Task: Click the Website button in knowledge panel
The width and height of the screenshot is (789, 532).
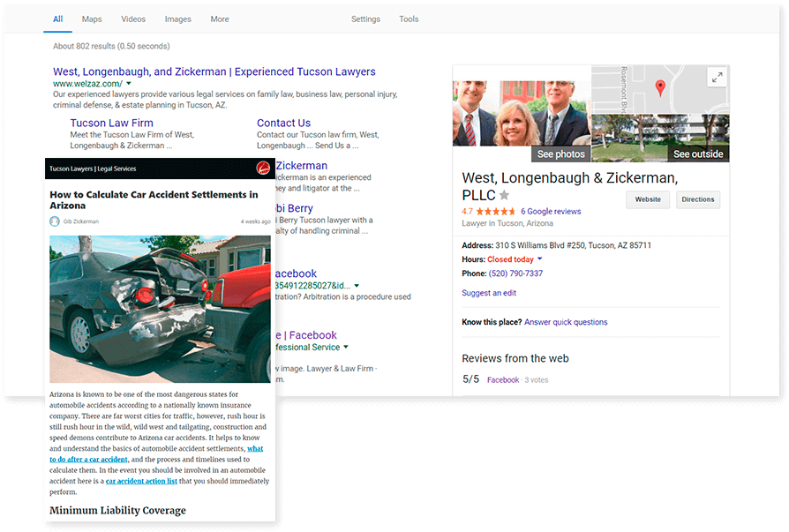Action: pos(648,199)
